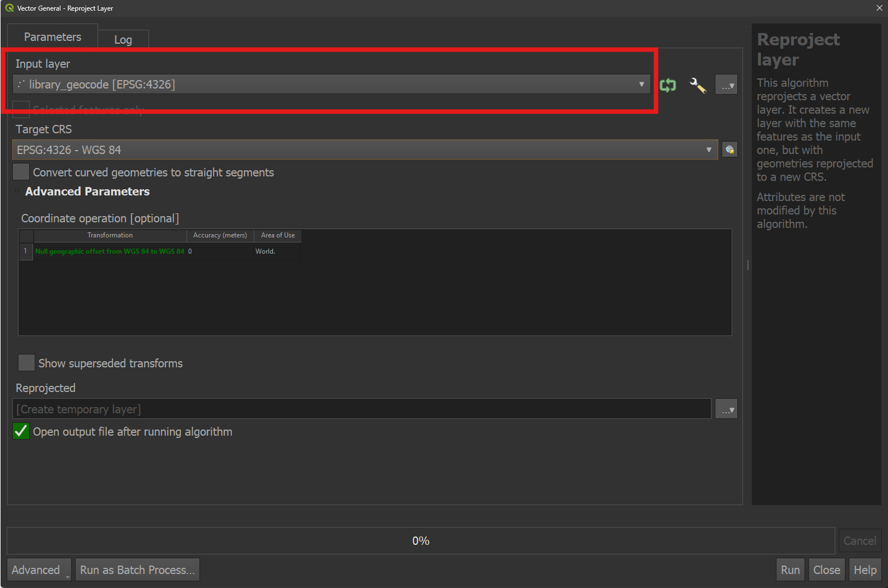The height and width of the screenshot is (588, 888).
Task: Close the Reproject Layer window
Action: click(879, 8)
